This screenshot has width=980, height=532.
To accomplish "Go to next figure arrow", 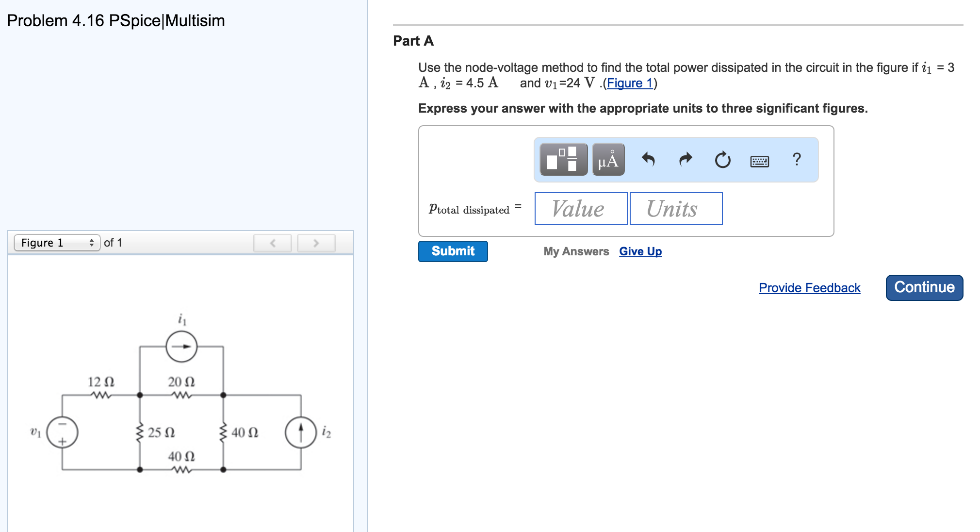I will point(316,243).
